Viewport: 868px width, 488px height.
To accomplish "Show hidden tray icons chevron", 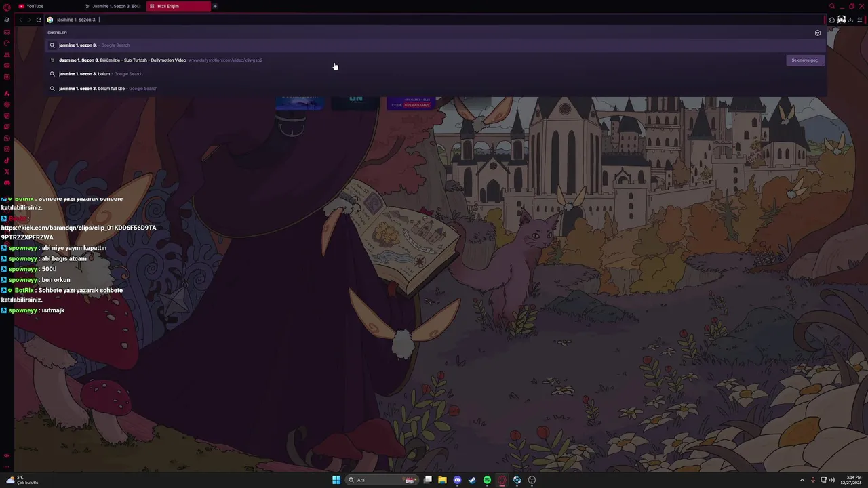I will [802, 480].
